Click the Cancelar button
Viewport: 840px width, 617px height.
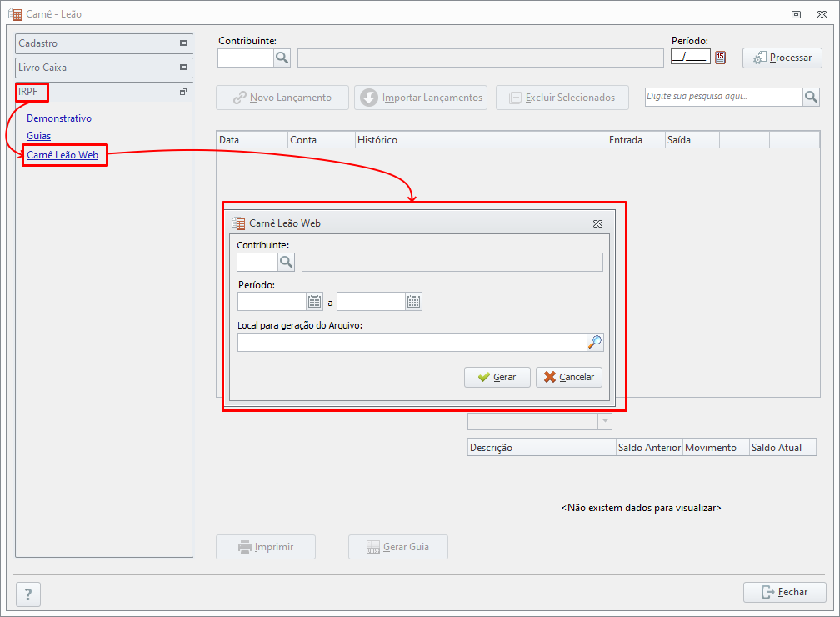(x=569, y=377)
